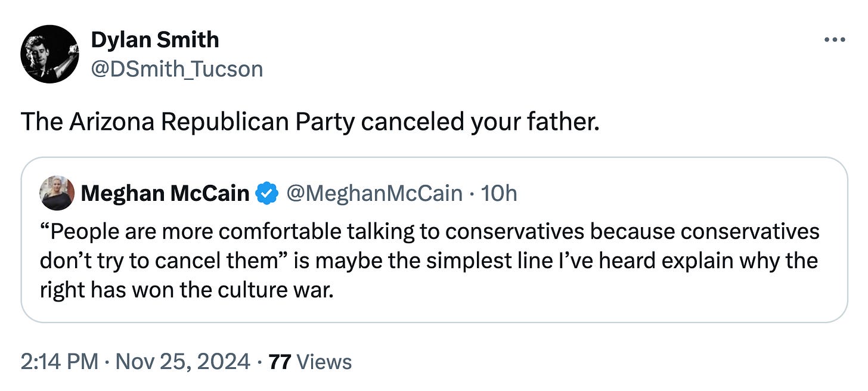This screenshot has width=868, height=391.
Task: Click the blue verified checkmark badge
Action: [266, 193]
